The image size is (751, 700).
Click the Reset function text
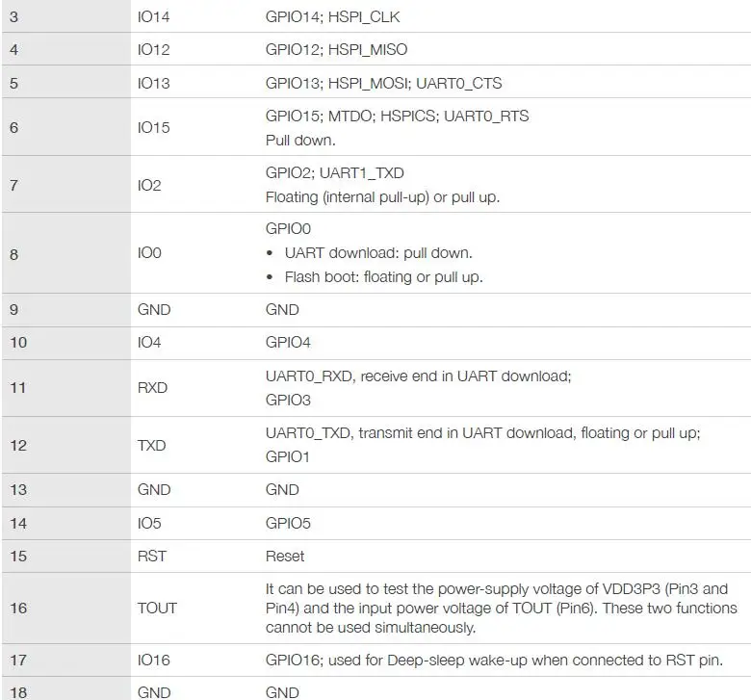coord(284,556)
